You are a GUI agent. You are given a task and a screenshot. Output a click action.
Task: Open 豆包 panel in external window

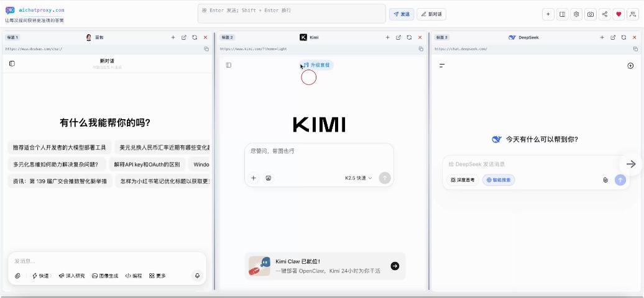pyautogui.click(x=183, y=37)
